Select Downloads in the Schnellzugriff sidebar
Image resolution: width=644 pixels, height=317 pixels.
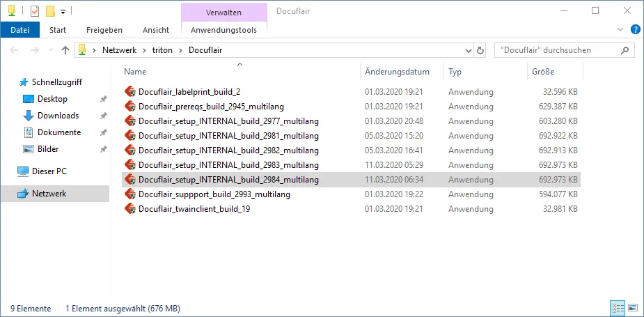(58, 116)
